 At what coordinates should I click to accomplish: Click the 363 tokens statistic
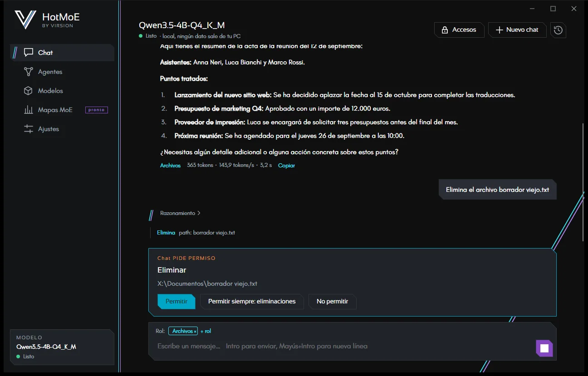click(x=200, y=166)
